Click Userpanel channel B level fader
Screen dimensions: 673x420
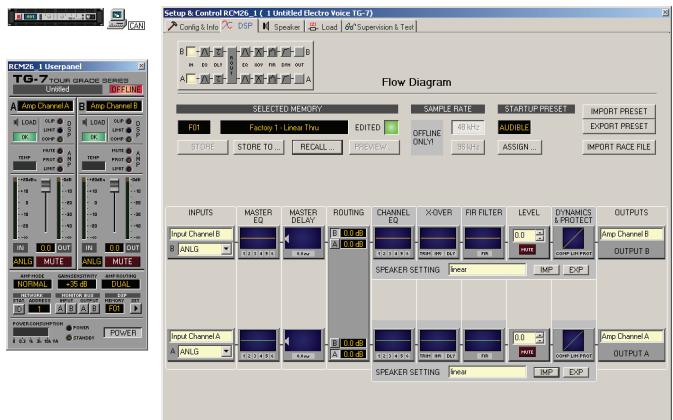[x=114, y=186]
